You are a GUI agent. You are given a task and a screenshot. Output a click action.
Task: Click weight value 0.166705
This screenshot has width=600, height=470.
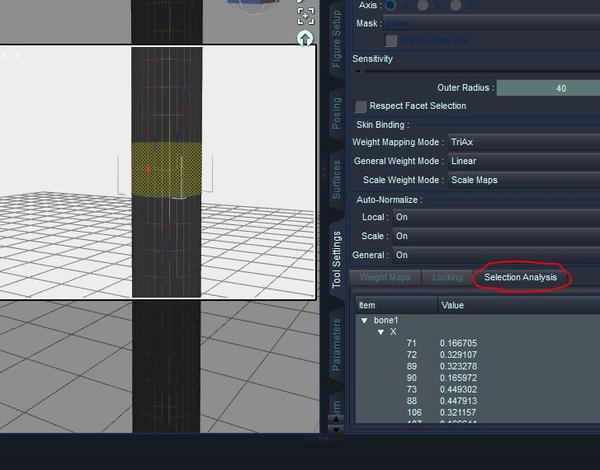(458, 343)
